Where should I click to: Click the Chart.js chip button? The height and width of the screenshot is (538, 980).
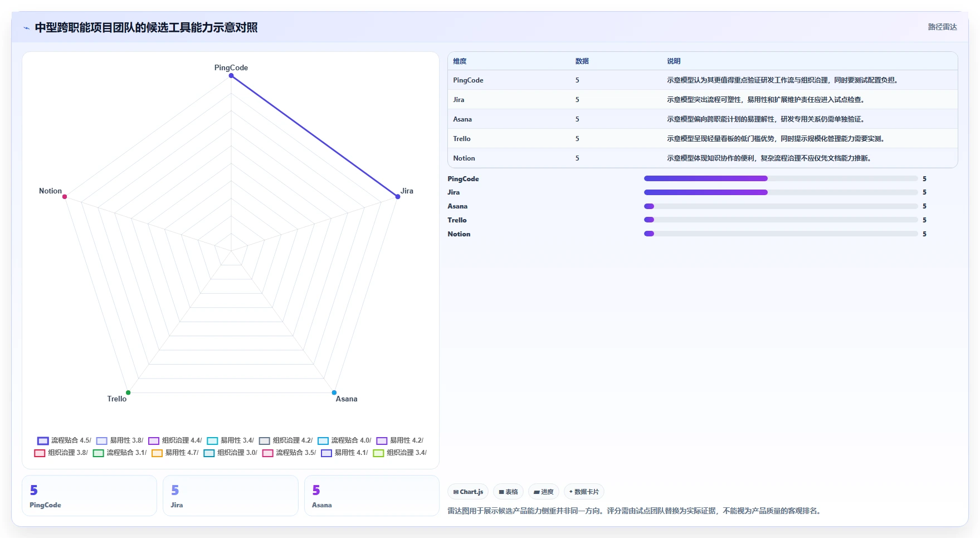468,492
